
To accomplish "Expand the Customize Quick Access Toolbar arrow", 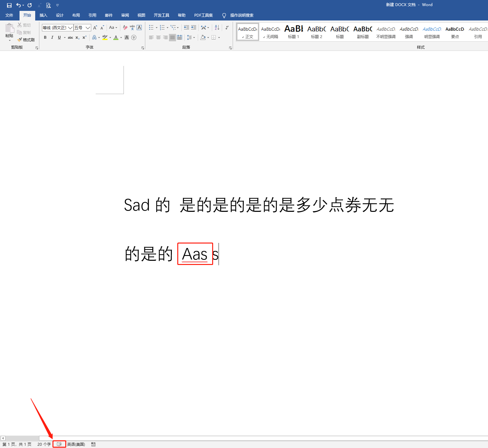I will click(58, 5).
